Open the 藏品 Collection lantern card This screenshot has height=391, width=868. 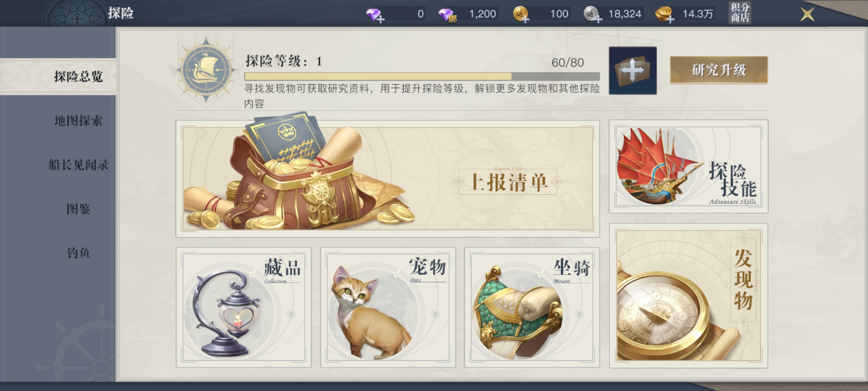tap(244, 307)
